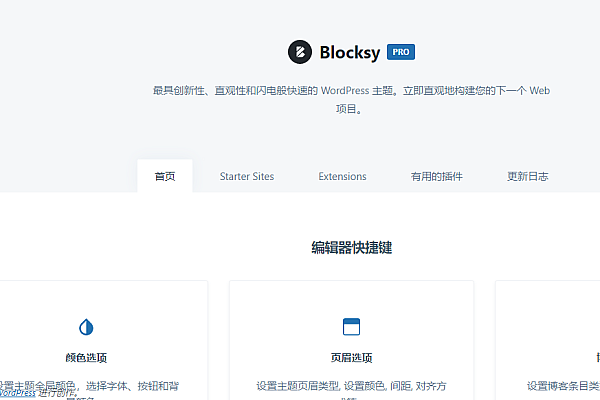Click the color drop icon above 颜色选项
The image size is (600, 400).
coord(86,327)
